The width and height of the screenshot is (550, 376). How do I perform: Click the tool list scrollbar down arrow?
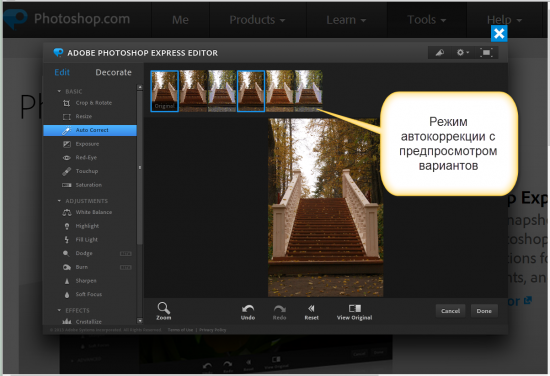coord(140,321)
